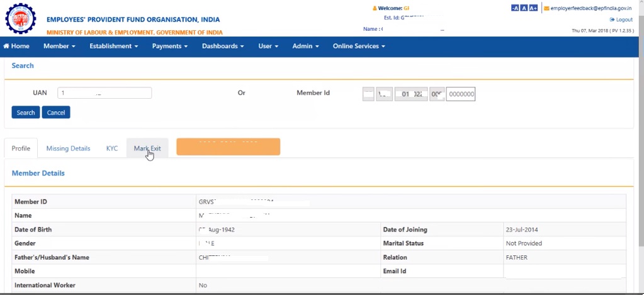Increase font size with A+ button
The width and height of the screenshot is (644, 295).
pyautogui.click(x=533, y=8)
